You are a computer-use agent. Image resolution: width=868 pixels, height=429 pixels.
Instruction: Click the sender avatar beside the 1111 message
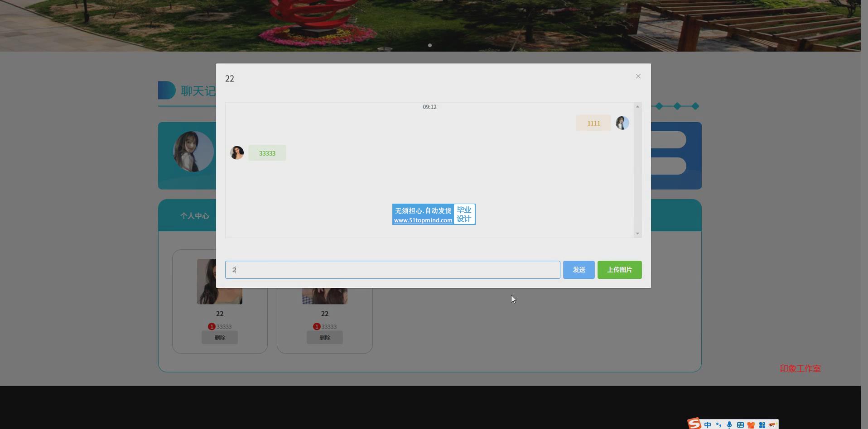pyautogui.click(x=622, y=123)
